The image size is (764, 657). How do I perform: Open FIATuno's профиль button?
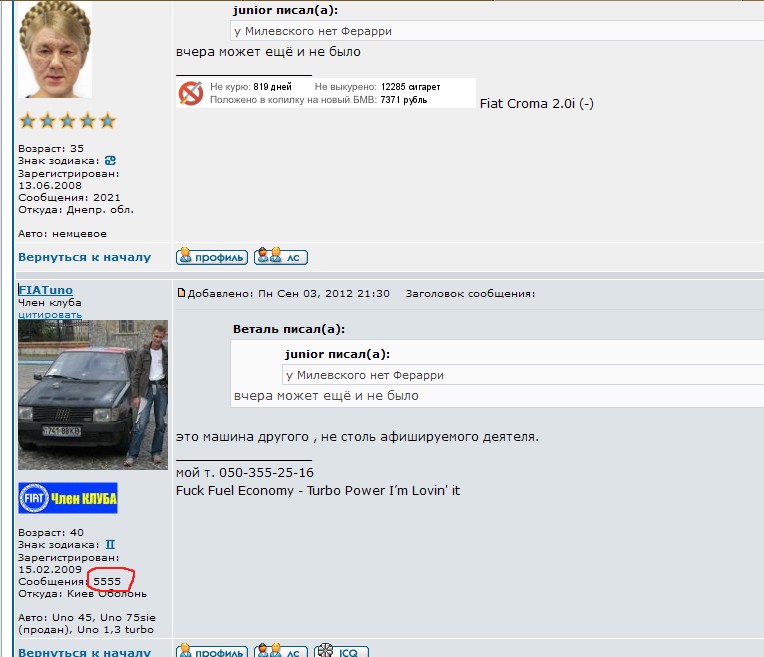point(211,651)
